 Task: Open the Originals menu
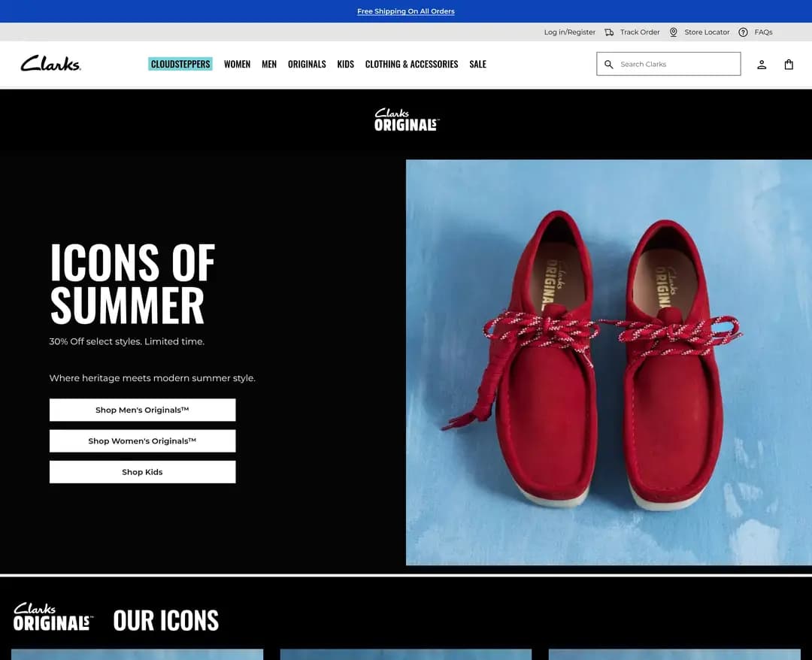click(x=307, y=64)
